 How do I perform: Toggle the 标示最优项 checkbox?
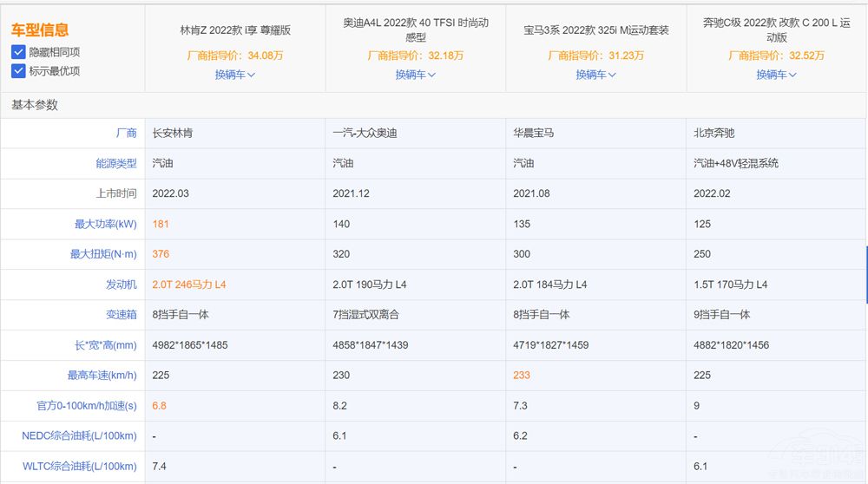point(18,71)
